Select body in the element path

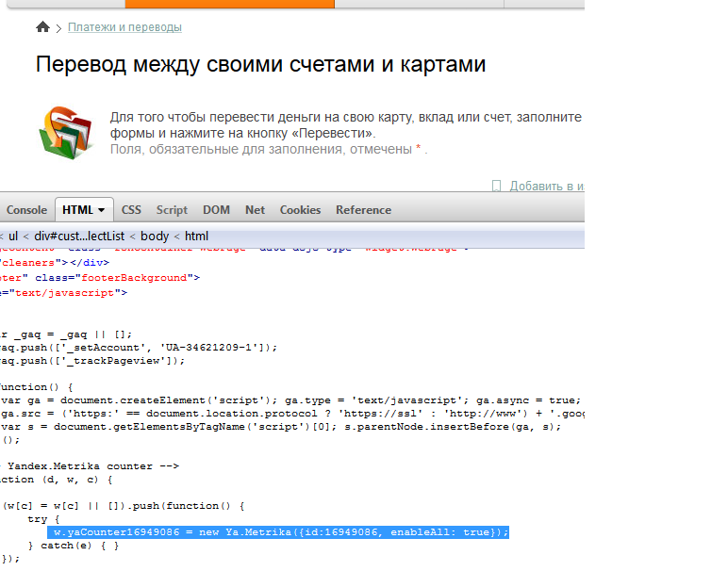(x=155, y=237)
